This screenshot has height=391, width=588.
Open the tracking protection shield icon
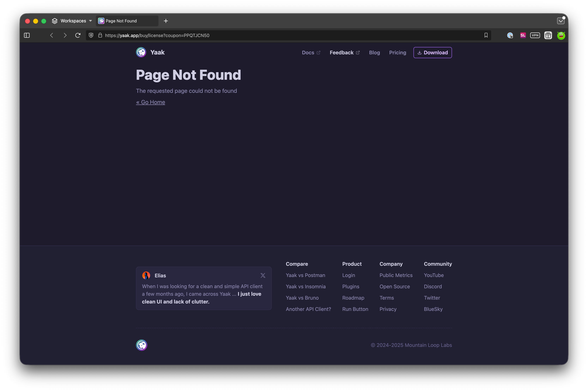(x=91, y=35)
